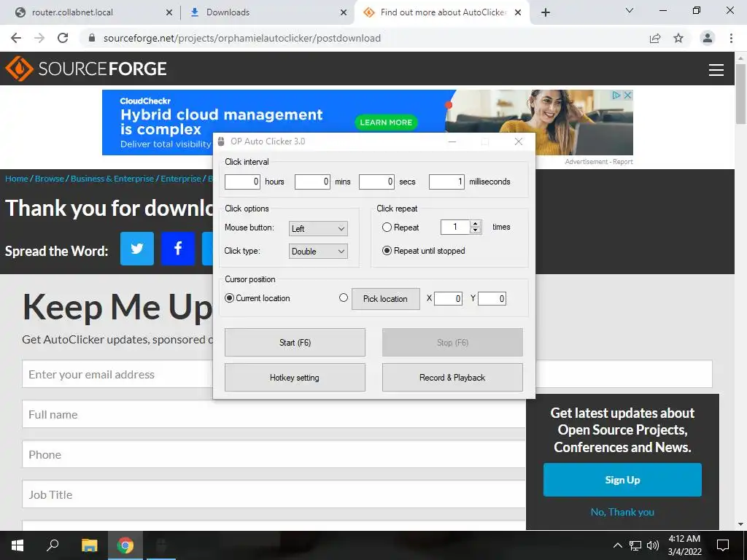The height and width of the screenshot is (560, 747).
Task: Open the AdChoices info icon
Action: pyautogui.click(x=616, y=96)
